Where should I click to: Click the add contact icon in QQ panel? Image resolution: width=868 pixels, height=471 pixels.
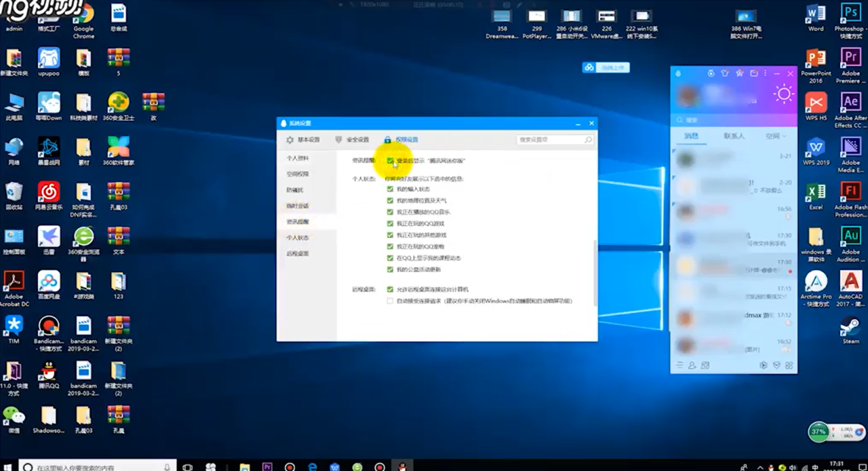(692, 365)
